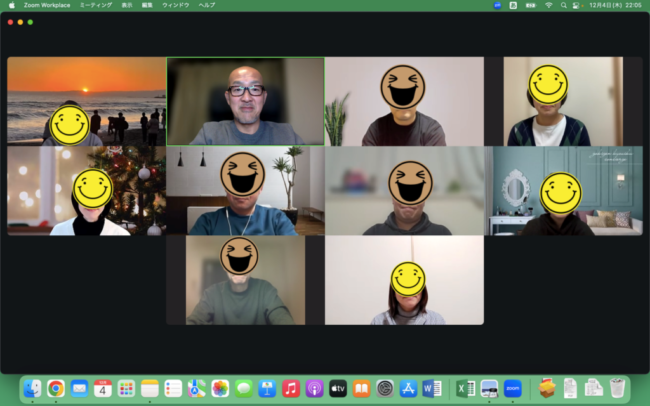Launch Google Chrome from the Dock
Image resolution: width=650 pixels, height=406 pixels.
pyautogui.click(x=56, y=388)
